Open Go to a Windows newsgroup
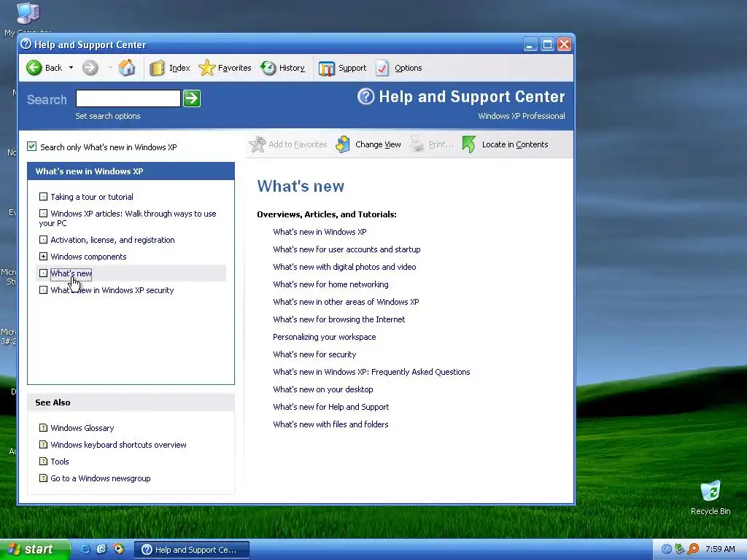Viewport: 747px width, 560px height. 101,478
